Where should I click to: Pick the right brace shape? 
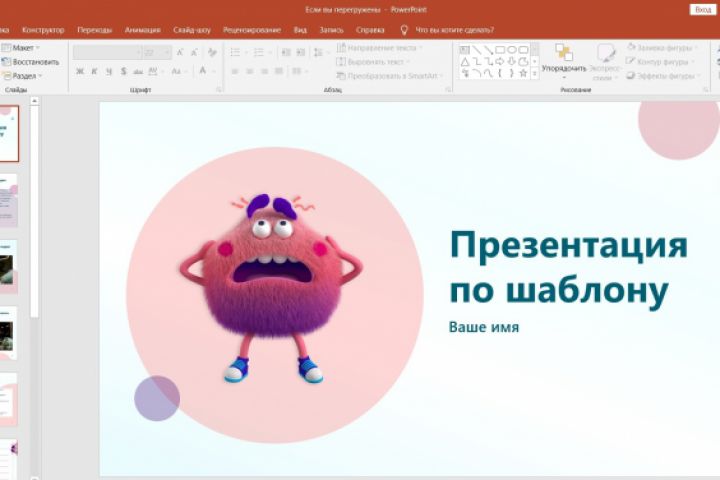[x=512, y=73]
